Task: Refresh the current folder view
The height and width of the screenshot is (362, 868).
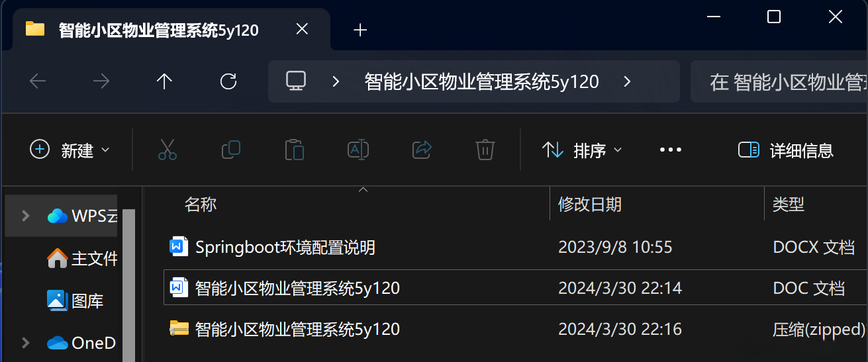Action: (228, 81)
